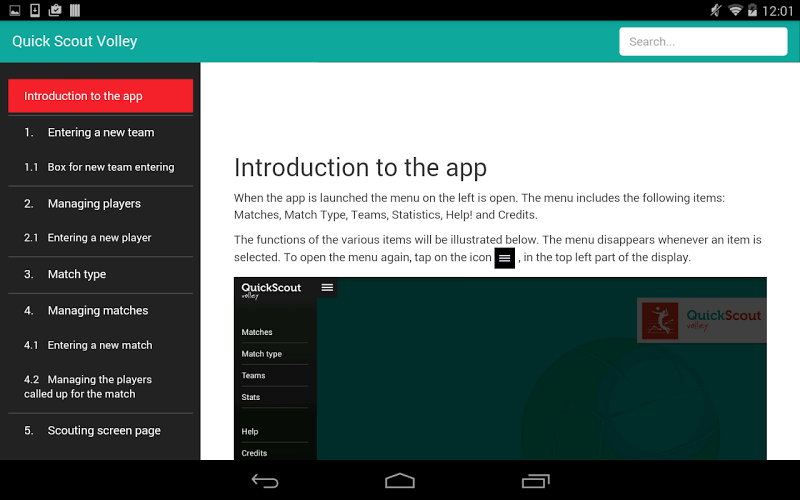Image resolution: width=800 pixels, height=500 pixels.
Task: Tap the 12:01 clock in status bar
Action: point(778,11)
